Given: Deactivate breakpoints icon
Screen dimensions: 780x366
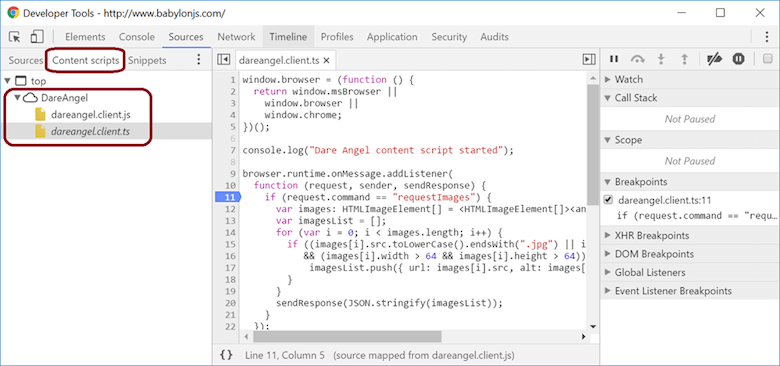Looking at the screenshot, I should pyautogui.click(x=714, y=59).
